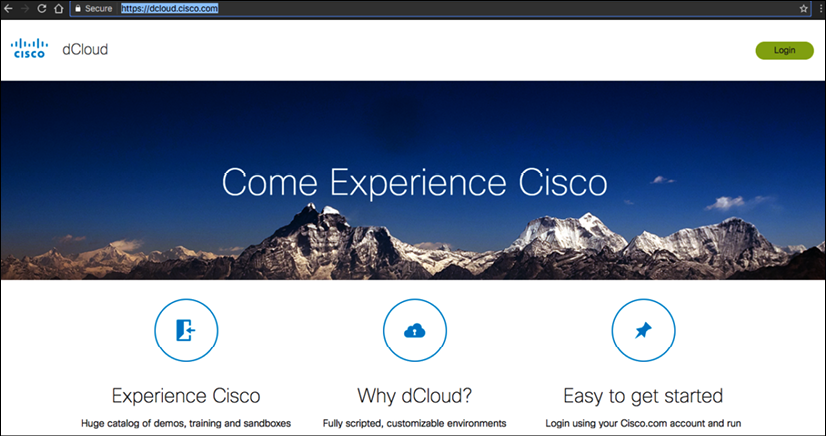
Task: Click the dCloud title link
Action: point(85,49)
